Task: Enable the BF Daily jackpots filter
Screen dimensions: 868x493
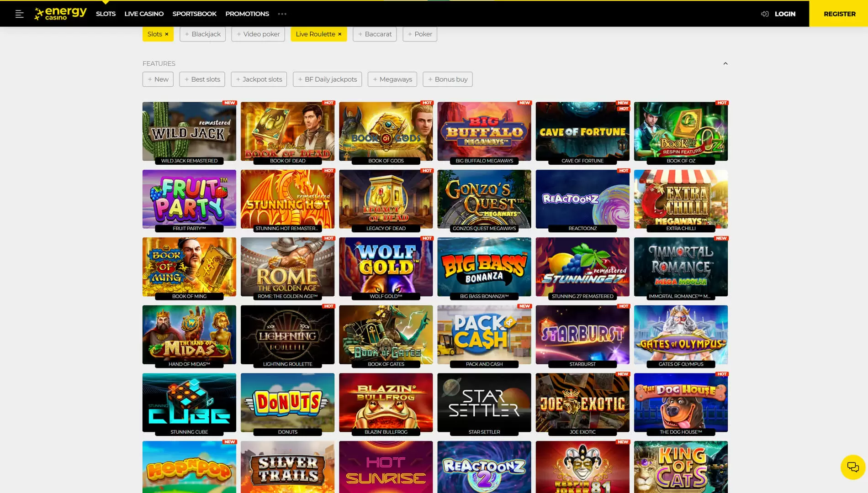Action: 327,79
